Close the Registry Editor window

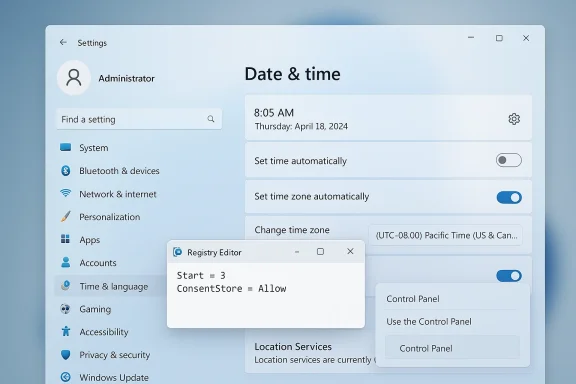pos(350,251)
